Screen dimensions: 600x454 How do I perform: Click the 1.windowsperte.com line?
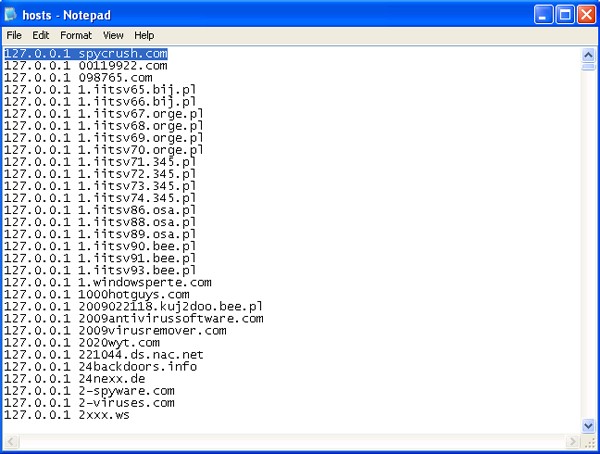coord(144,282)
